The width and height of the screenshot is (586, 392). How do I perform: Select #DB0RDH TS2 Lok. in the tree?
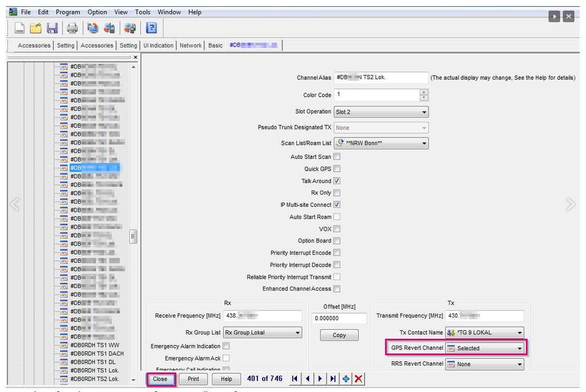point(94,379)
